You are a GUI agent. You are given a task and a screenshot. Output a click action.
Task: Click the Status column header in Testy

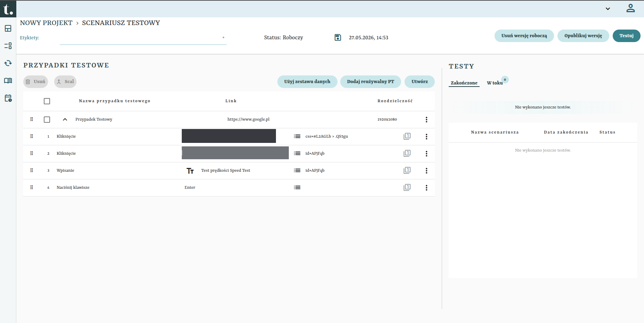click(607, 132)
